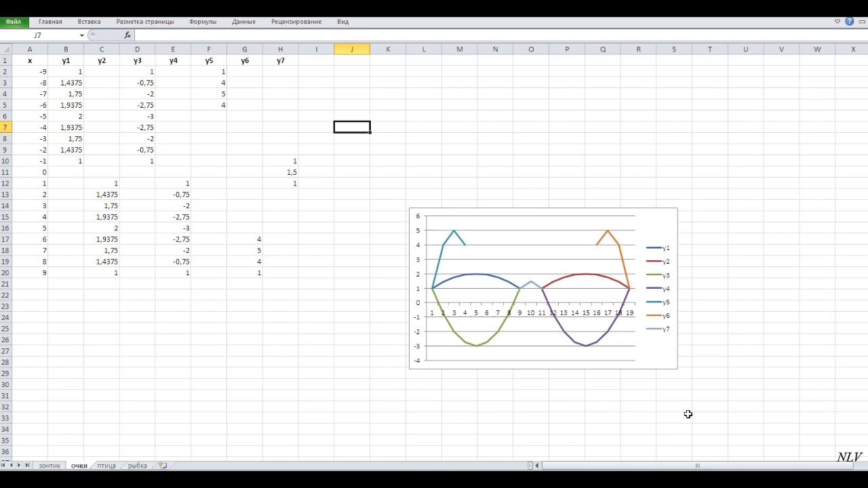Click cell E16 containing -3
The height and width of the screenshot is (488, 868).
pyautogui.click(x=173, y=228)
